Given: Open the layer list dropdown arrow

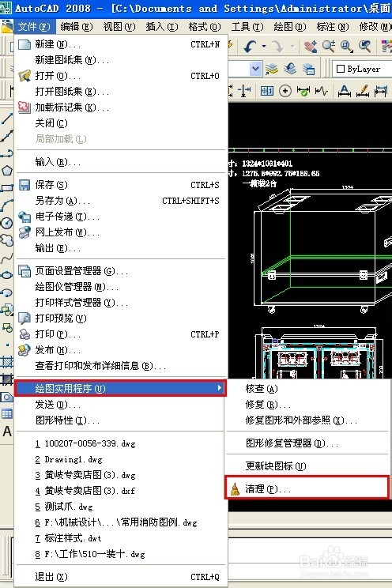Looking at the screenshot, I should pyautogui.click(x=255, y=69).
